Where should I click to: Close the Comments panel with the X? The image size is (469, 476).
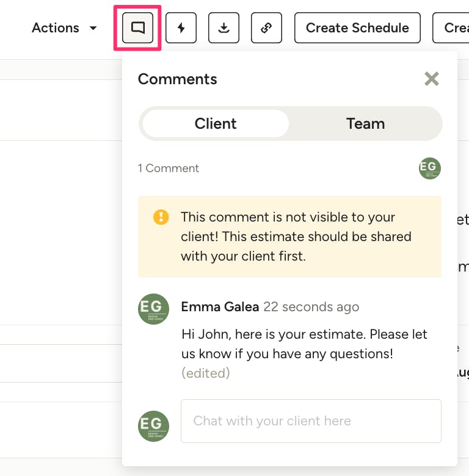coord(432,79)
